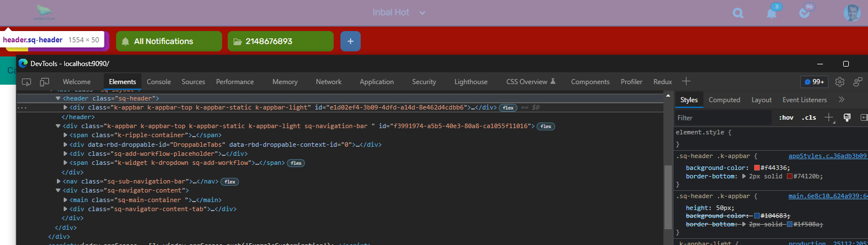Toggle the :hov element state button
This screenshot has height=245, width=868.
pyautogui.click(x=786, y=118)
